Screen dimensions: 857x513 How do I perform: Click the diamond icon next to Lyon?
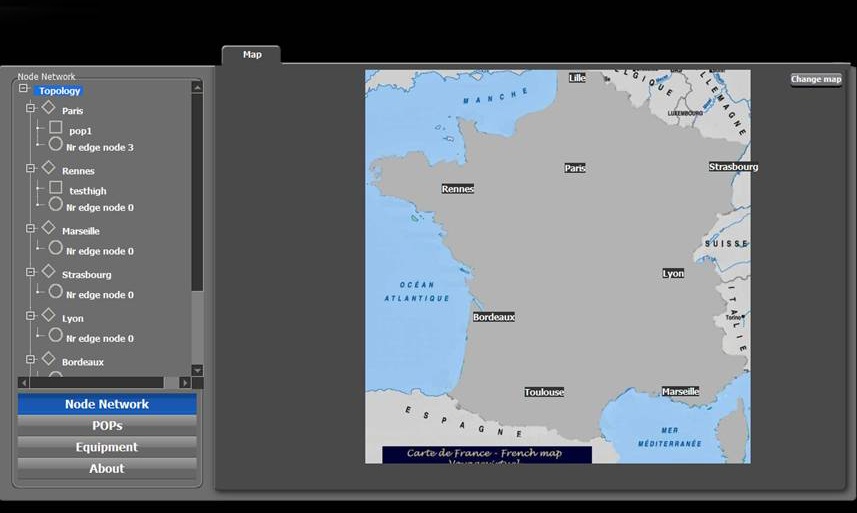[x=49, y=315]
